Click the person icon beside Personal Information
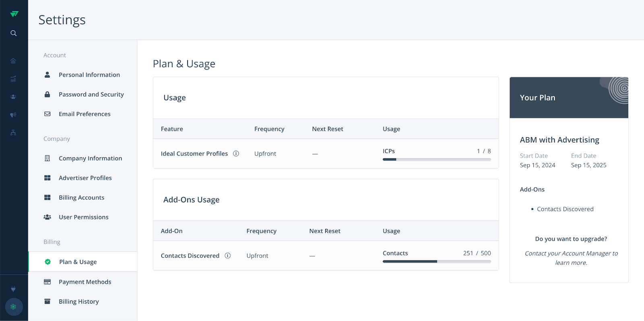 pyautogui.click(x=47, y=75)
